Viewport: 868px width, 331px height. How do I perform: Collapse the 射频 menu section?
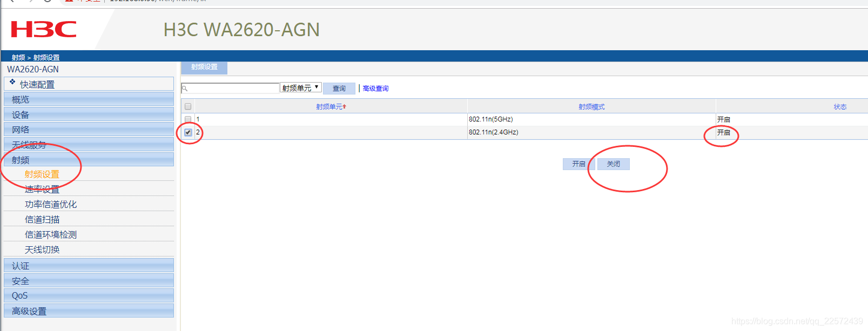tap(89, 160)
